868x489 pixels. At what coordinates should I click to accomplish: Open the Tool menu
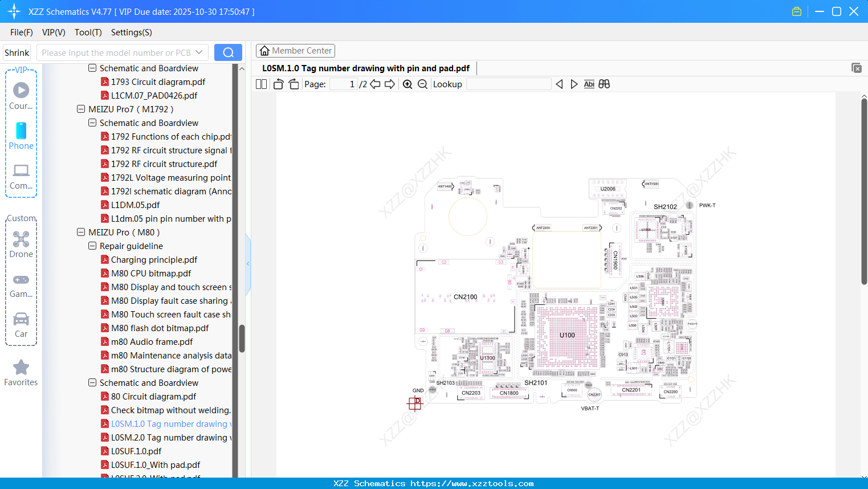88,32
